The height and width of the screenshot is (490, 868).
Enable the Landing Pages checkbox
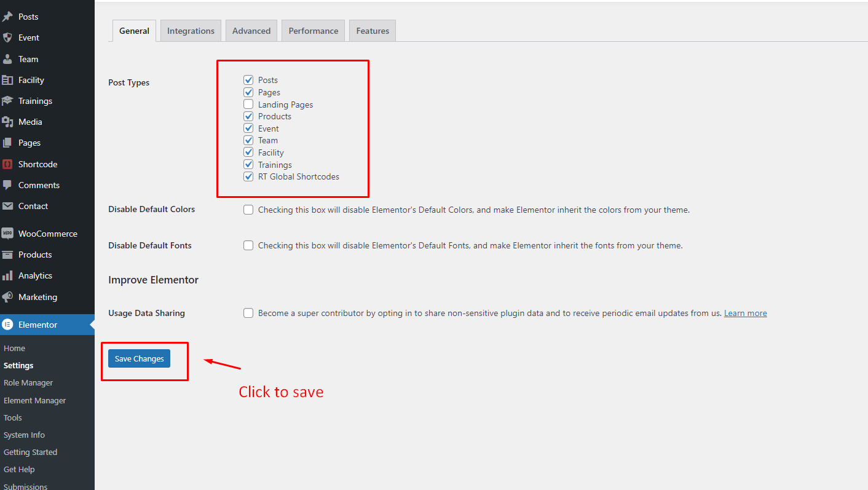[x=248, y=105]
